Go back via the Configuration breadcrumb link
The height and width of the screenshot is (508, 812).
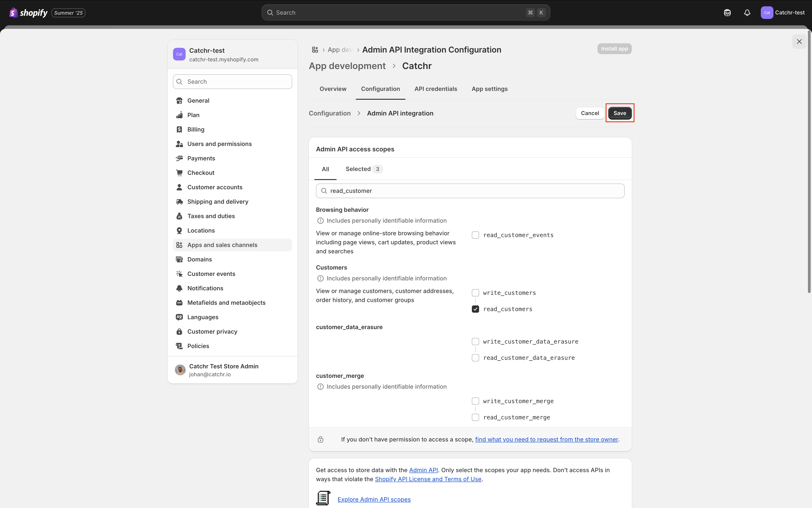pos(330,113)
